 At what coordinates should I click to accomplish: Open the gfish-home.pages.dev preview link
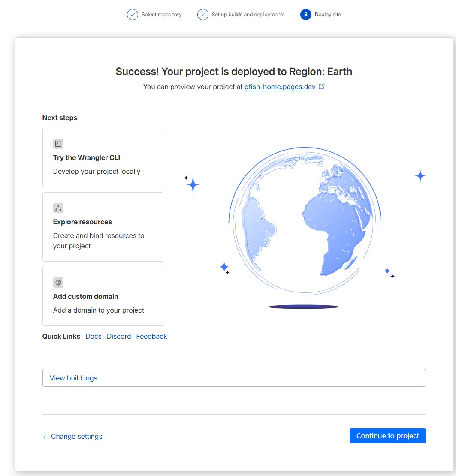[x=280, y=87]
